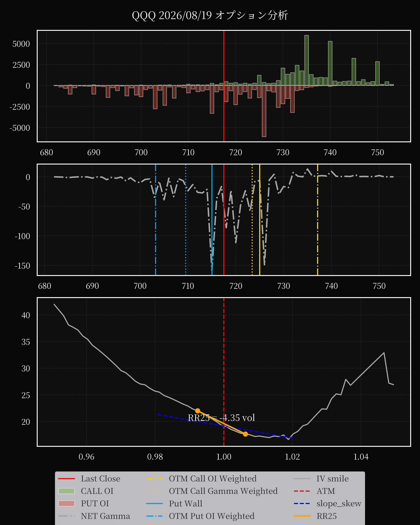Viewport: 420px width, 525px height.
Task: Click the dotted yellow OTM Call Gamma line
Action: point(252,220)
